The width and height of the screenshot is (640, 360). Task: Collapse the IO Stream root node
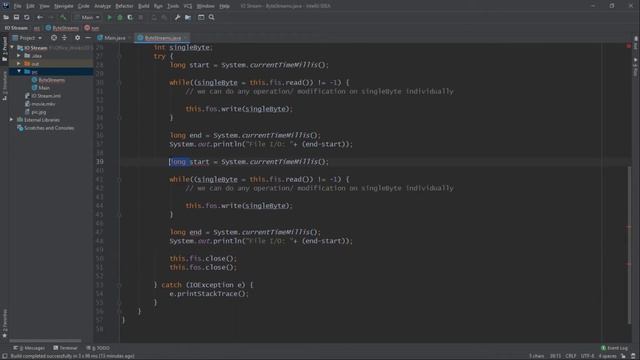coord(12,48)
